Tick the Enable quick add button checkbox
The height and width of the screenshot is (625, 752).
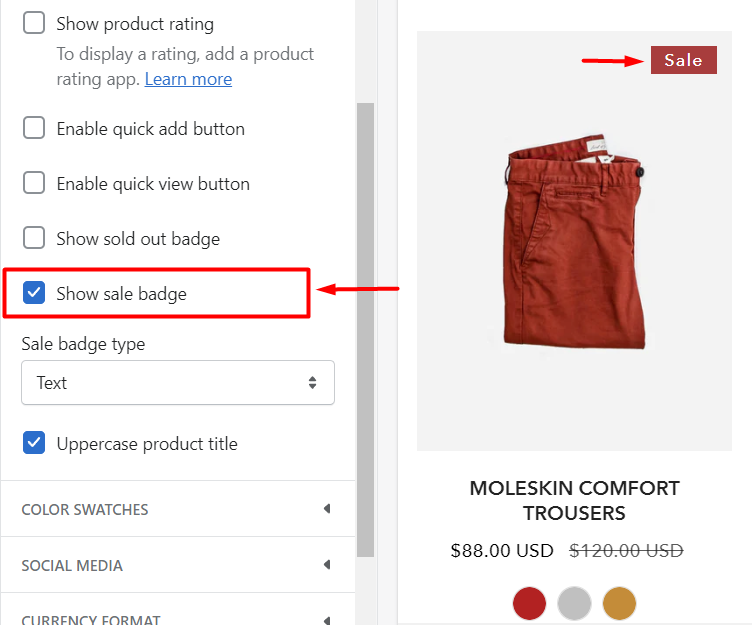click(x=34, y=128)
